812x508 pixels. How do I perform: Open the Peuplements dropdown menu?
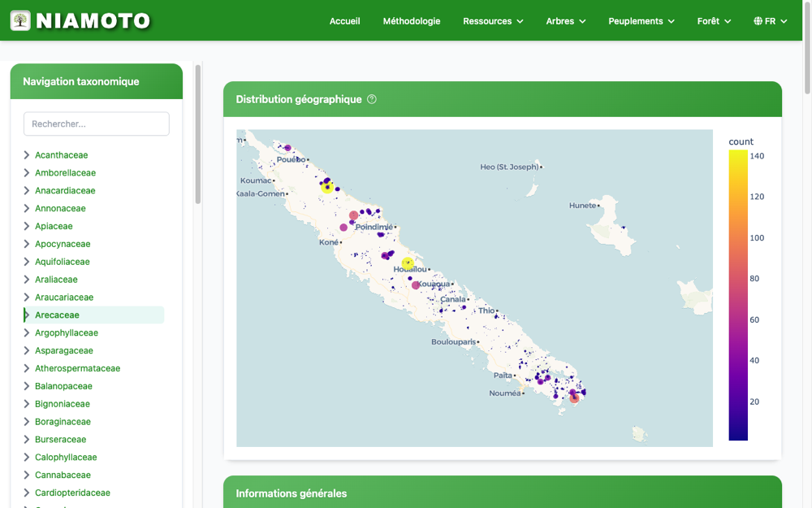point(641,21)
